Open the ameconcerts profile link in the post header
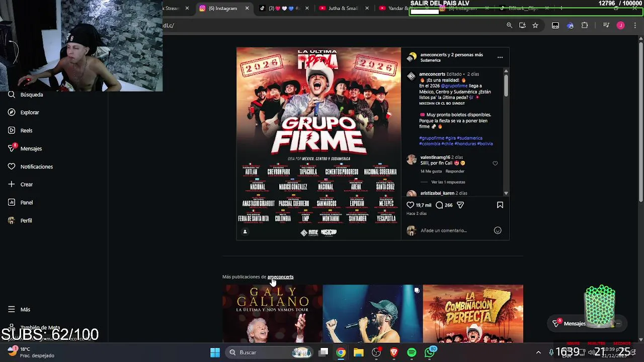This screenshot has height=362, width=644. point(433,54)
